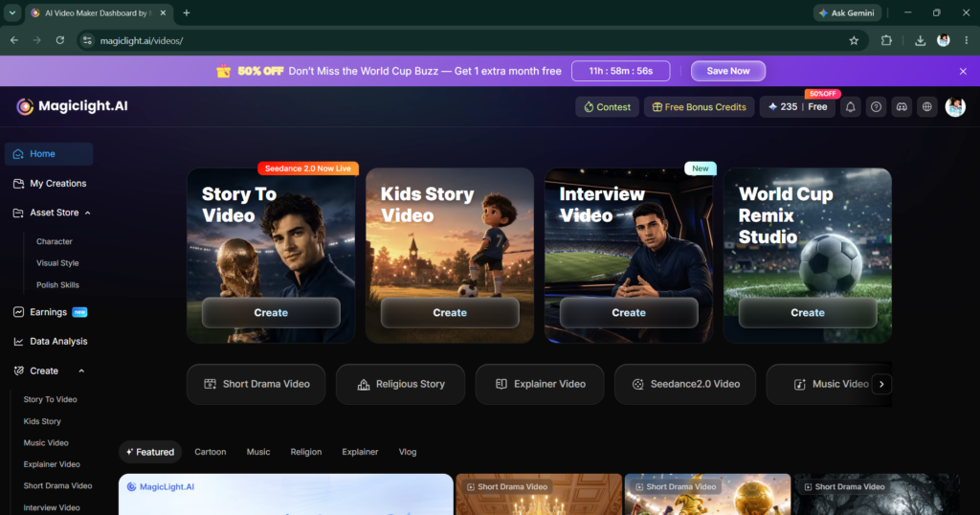
Task: Open Story To Video in sidebar
Action: 50,399
